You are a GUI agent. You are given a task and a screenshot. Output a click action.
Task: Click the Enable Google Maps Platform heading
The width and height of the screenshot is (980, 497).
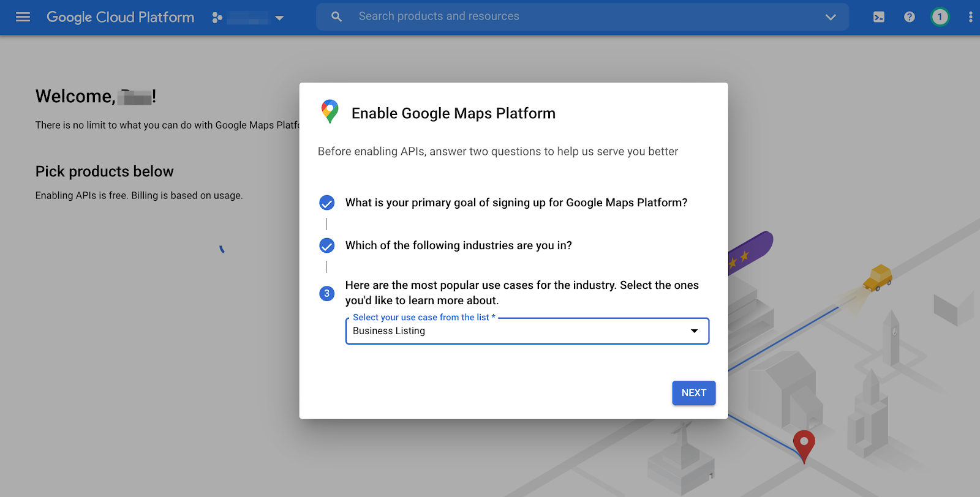(x=453, y=113)
